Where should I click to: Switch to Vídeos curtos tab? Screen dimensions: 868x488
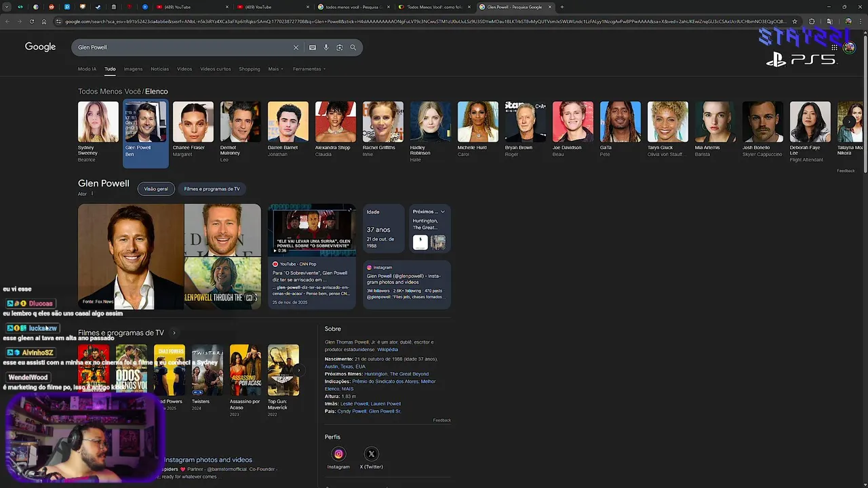216,68
